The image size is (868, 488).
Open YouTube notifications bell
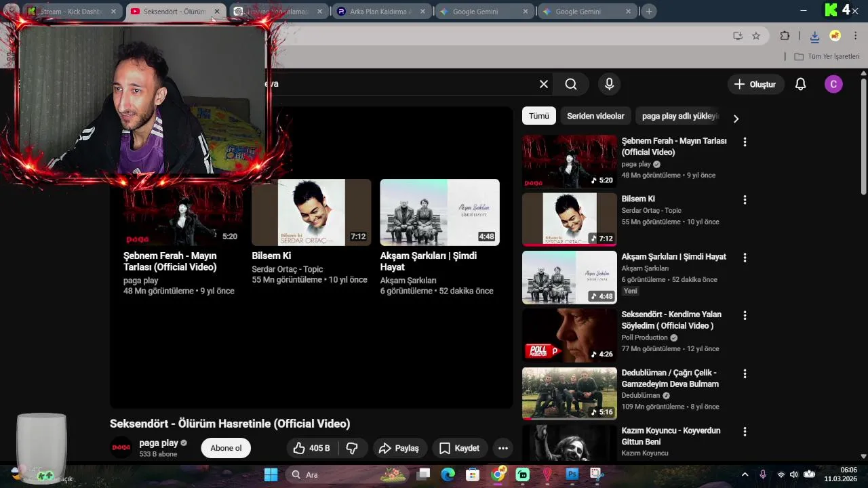[800, 84]
